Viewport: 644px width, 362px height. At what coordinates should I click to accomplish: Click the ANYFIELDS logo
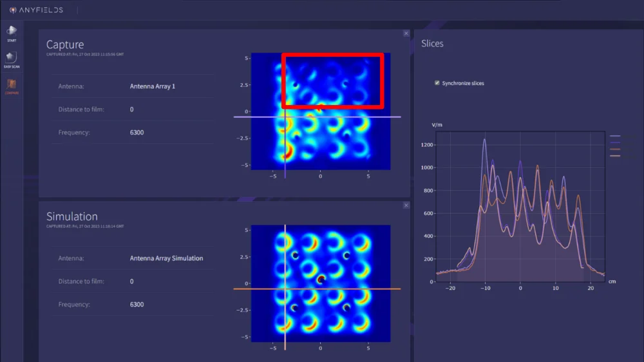(x=36, y=10)
